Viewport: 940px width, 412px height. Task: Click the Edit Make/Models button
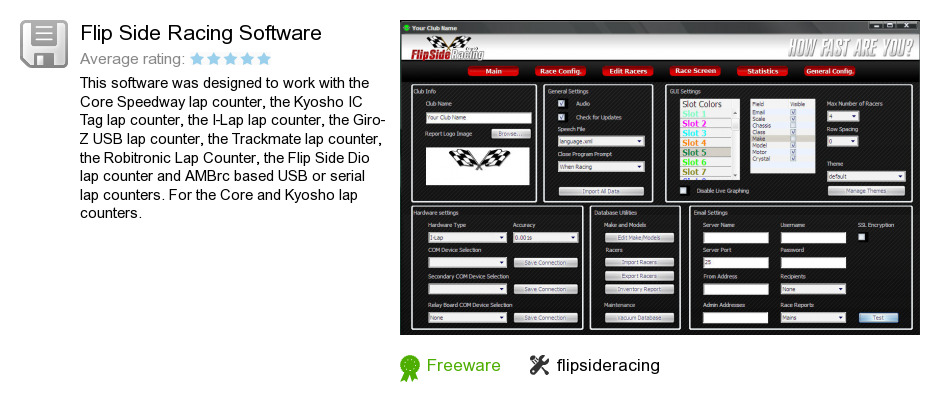click(639, 237)
